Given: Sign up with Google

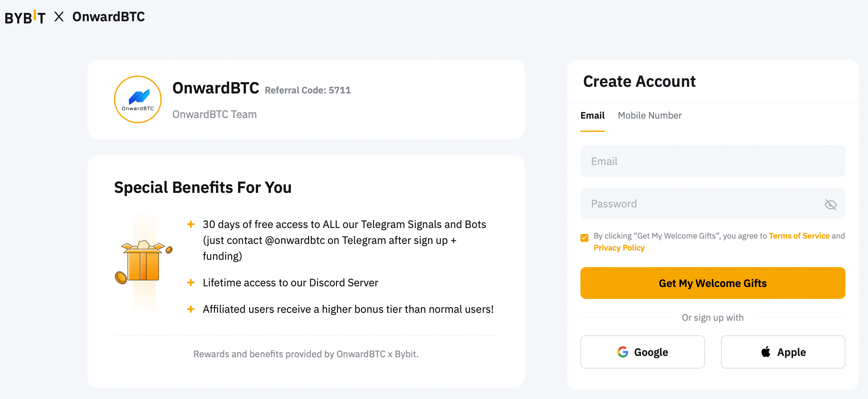Looking at the screenshot, I should [642, 352].
